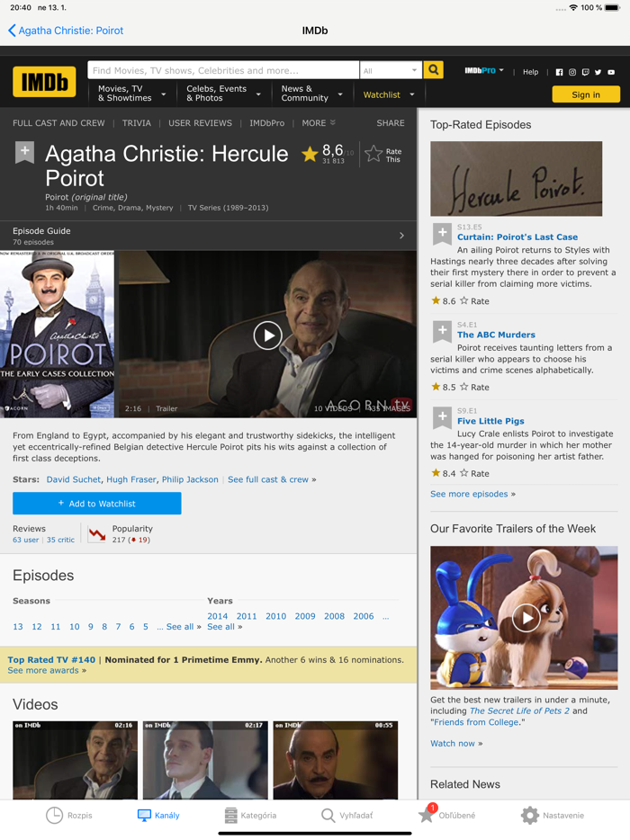Open Hugh Fraser's page

[131, 479]
